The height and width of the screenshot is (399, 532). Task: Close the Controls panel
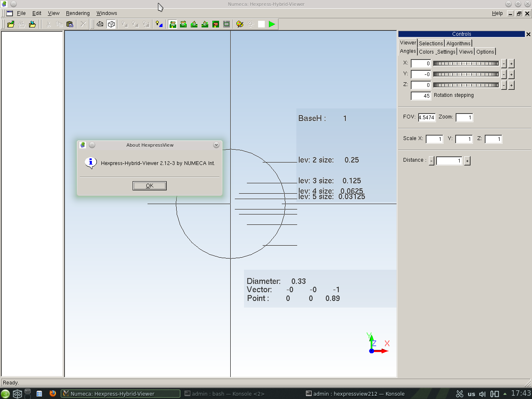point(528,34)
